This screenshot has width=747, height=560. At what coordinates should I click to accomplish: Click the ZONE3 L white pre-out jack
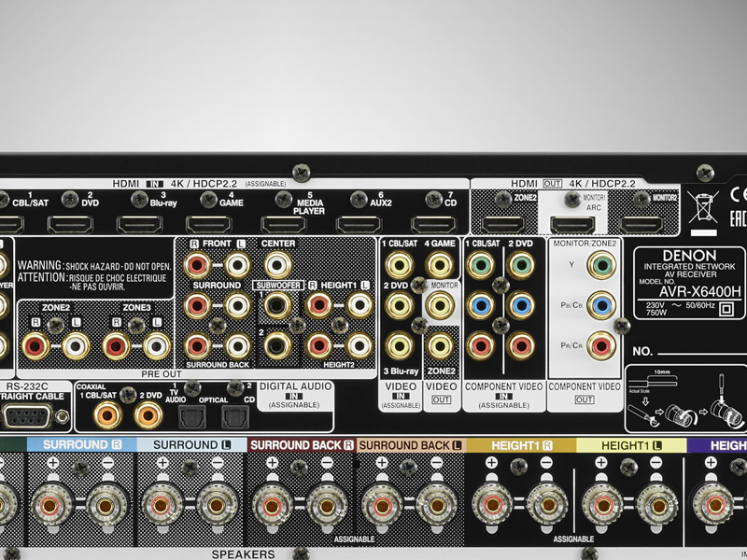pyautogui.click(x=157, y=345)
